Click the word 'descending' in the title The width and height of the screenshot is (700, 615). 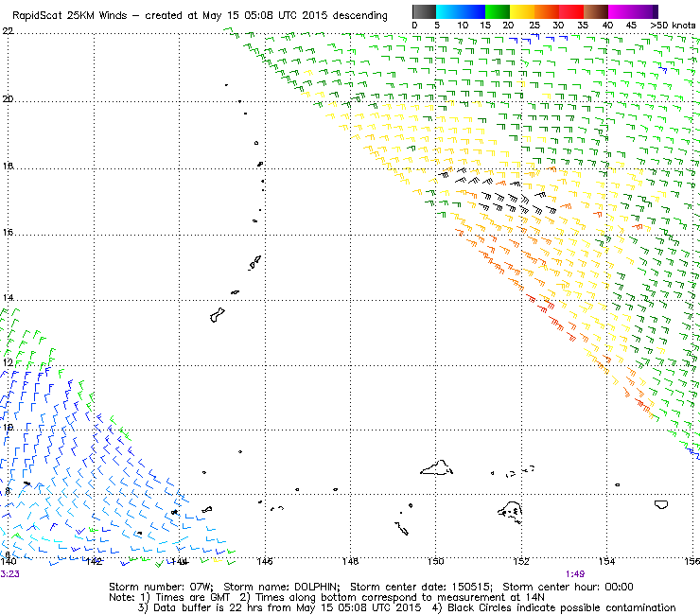click(359, 16)
